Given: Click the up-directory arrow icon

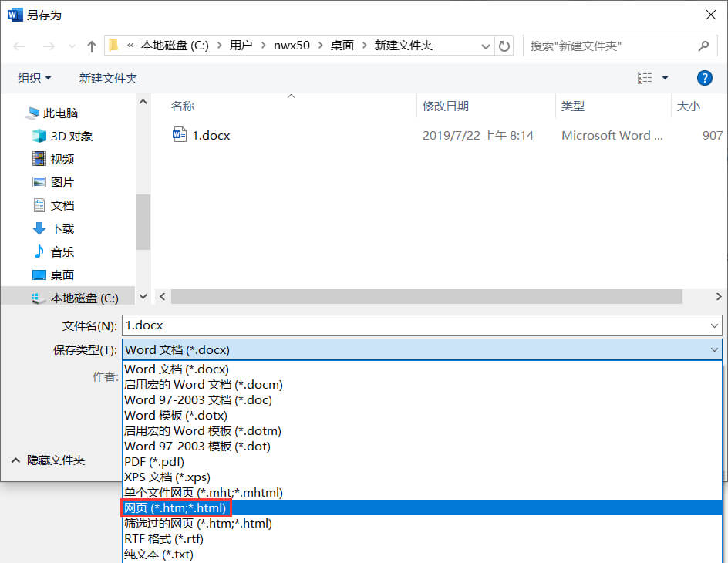Looking at the screenshot, I should click(x=92, y=46).
